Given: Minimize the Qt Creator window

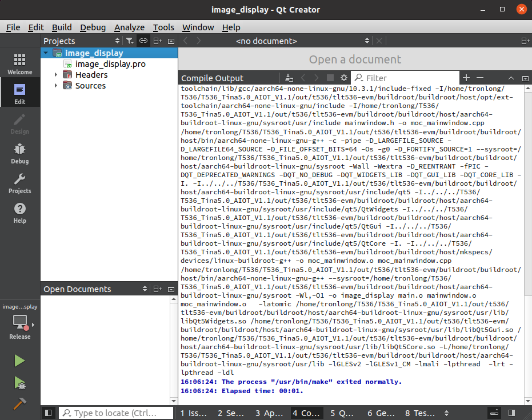Looking at the screenshot, I should [483, 9].
